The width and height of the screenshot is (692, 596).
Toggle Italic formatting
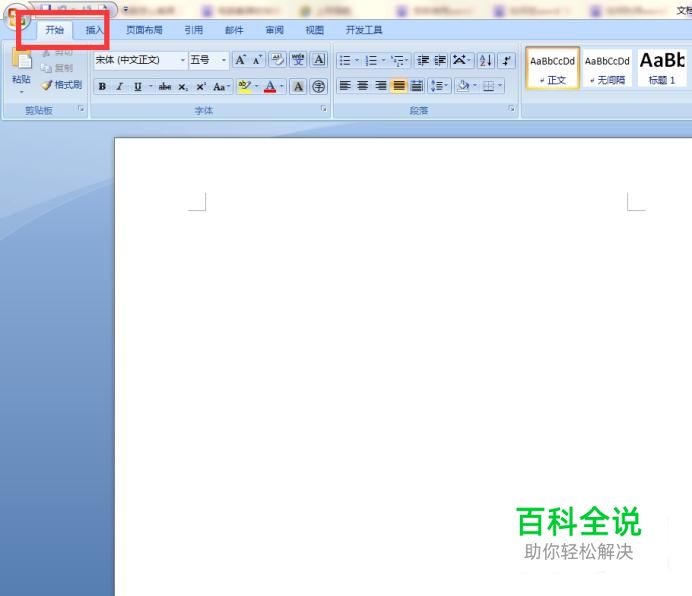point(120,87)
